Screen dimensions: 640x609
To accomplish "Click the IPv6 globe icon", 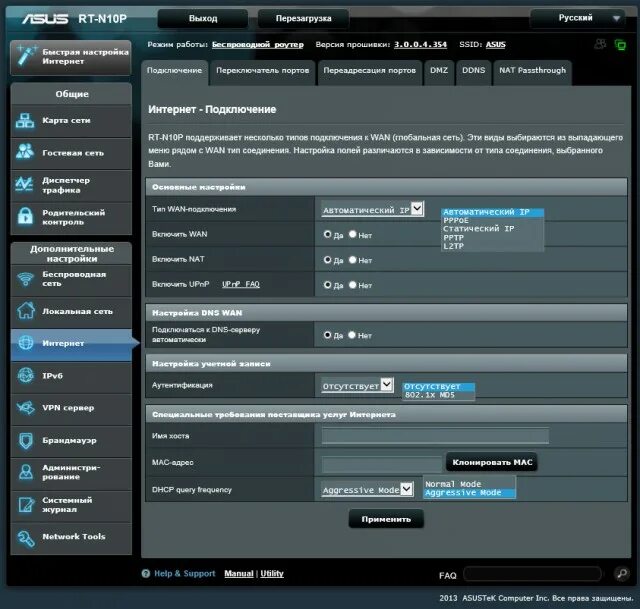I will point(26,375).
